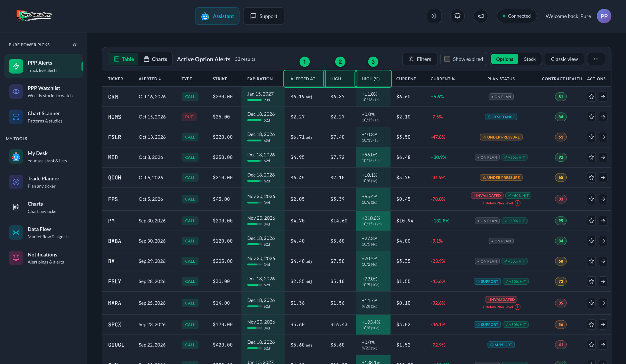
Task: Open My Desk in sidebar
Action: point(43,157)
